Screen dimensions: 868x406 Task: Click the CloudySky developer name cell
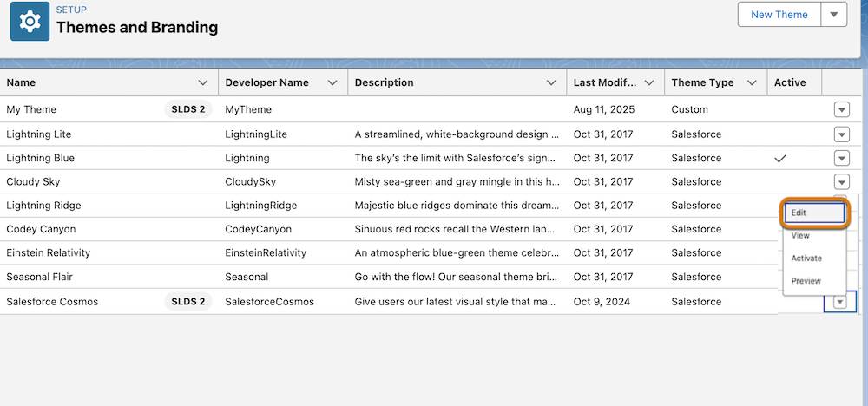coord(283,181)
